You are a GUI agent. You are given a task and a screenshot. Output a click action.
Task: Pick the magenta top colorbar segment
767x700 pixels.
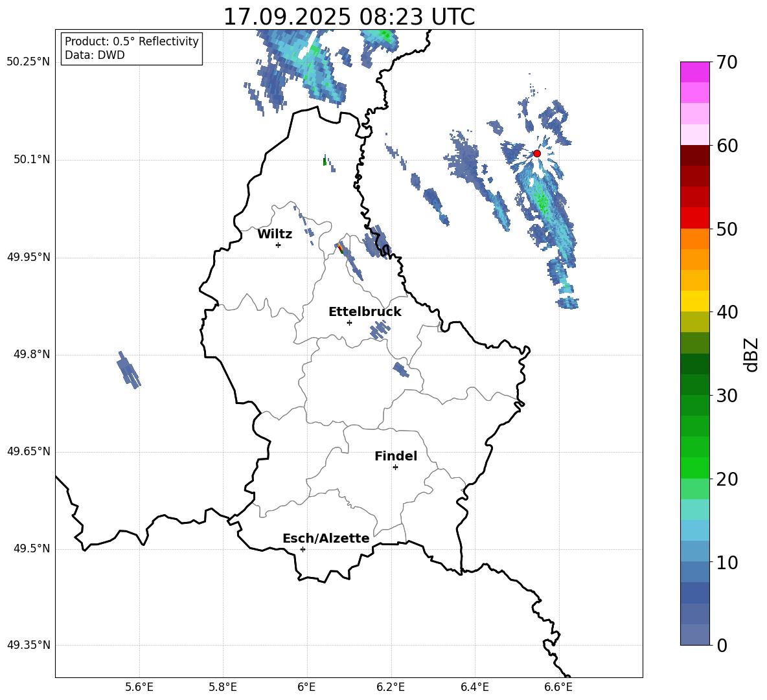tap(695, 73)
